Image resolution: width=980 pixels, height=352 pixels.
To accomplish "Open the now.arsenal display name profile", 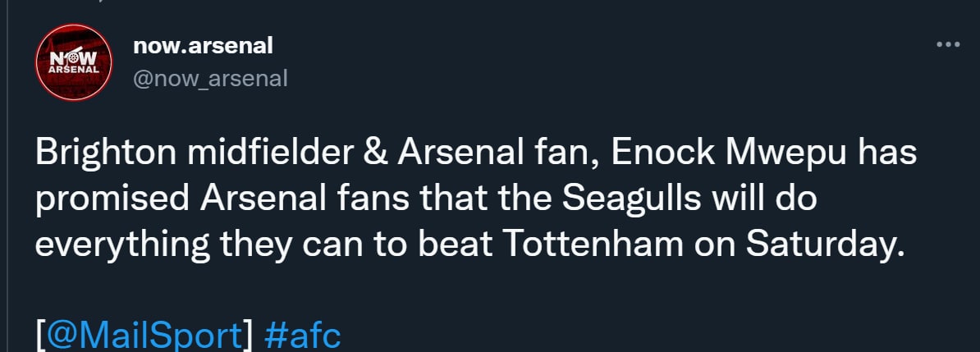I will coord(202,46).
